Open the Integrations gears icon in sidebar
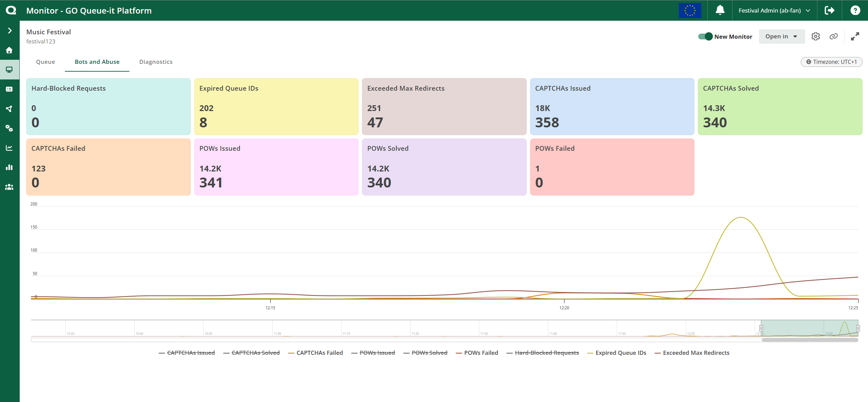 10,128
